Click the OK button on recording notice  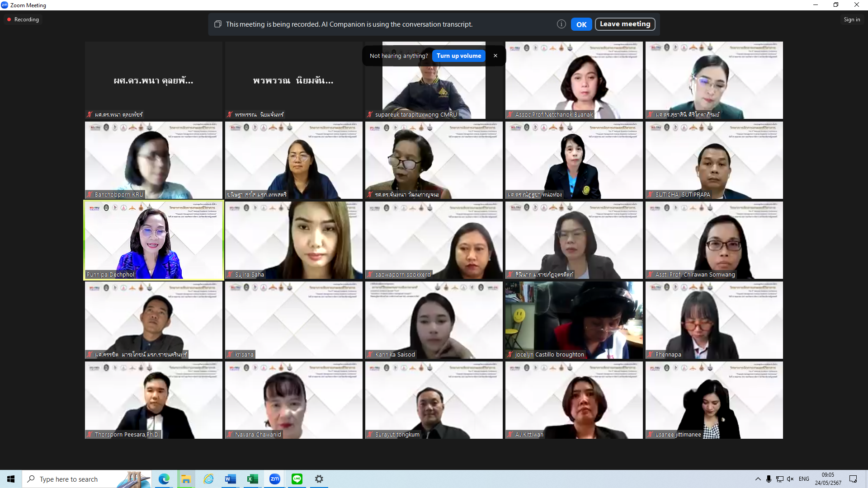[581, 24]
